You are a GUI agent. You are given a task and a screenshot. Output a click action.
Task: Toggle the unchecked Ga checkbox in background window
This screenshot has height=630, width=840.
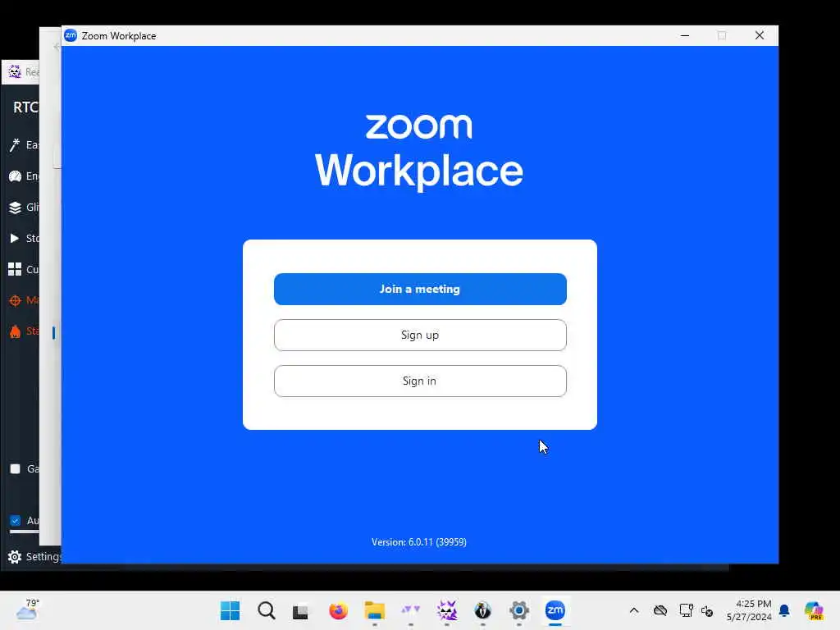coord(15,468)
